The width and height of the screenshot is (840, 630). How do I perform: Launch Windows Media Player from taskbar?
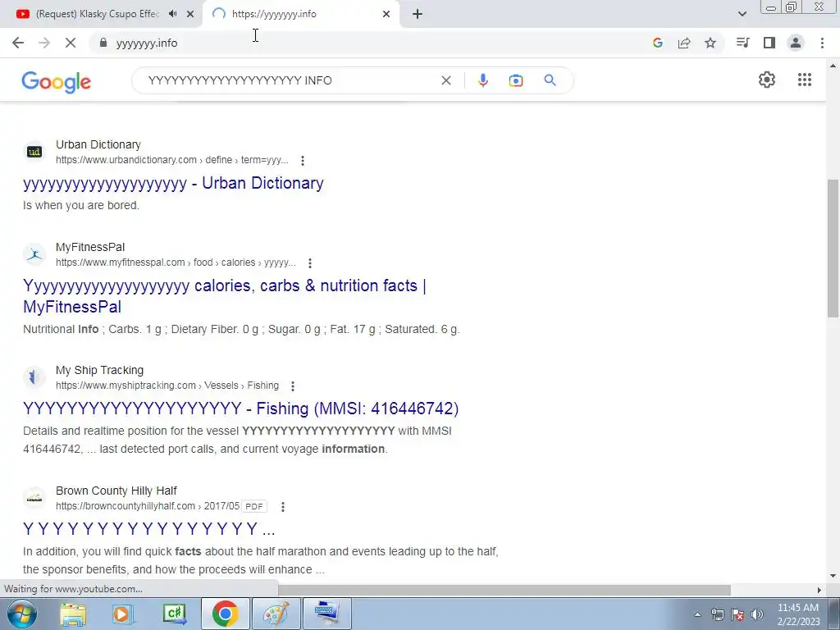pos(122,614)
